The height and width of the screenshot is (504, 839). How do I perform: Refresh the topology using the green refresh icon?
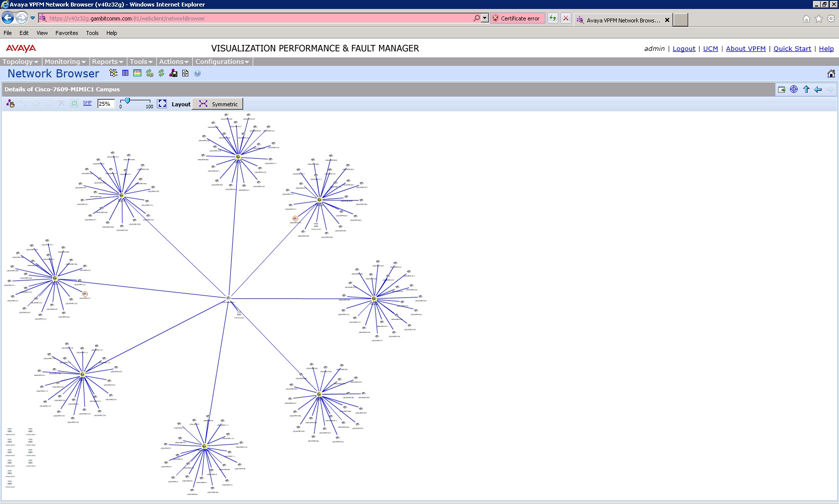coord(161,73)
